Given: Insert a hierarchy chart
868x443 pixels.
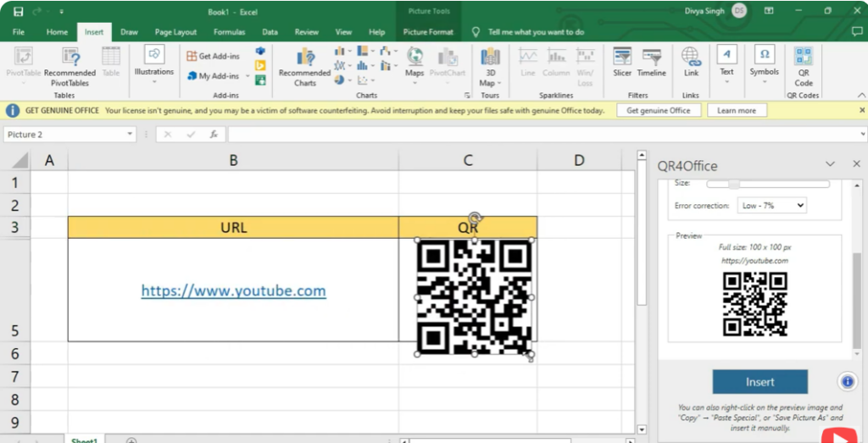Looking at the screenshot, I should 365,52.
